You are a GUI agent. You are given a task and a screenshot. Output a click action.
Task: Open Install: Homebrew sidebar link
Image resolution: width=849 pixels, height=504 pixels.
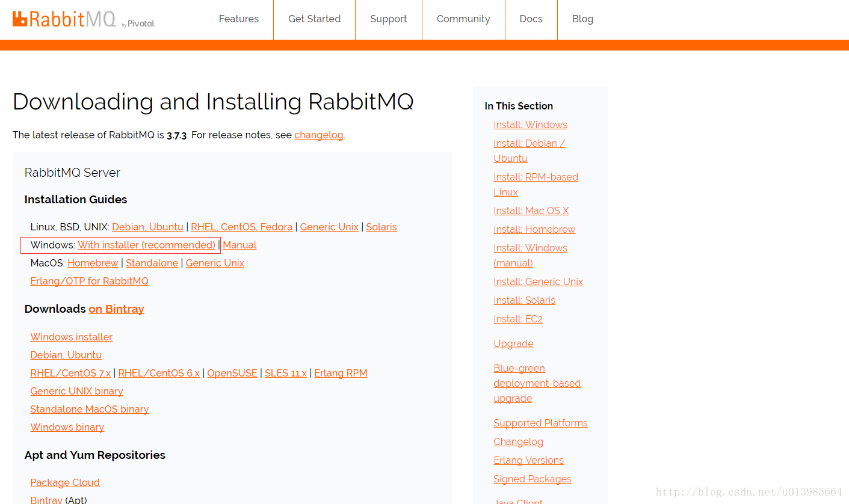click(534, 229)
